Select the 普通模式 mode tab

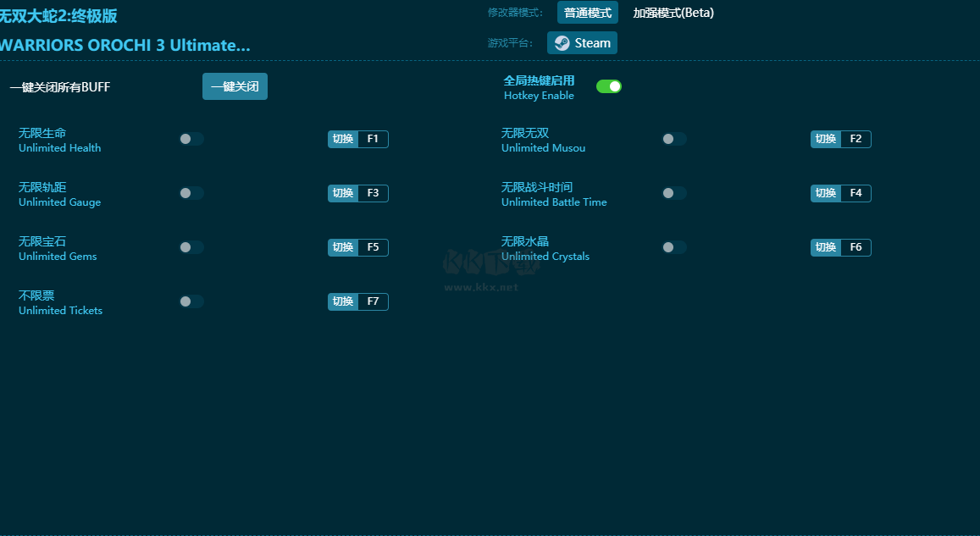click(x=588, y=13)
